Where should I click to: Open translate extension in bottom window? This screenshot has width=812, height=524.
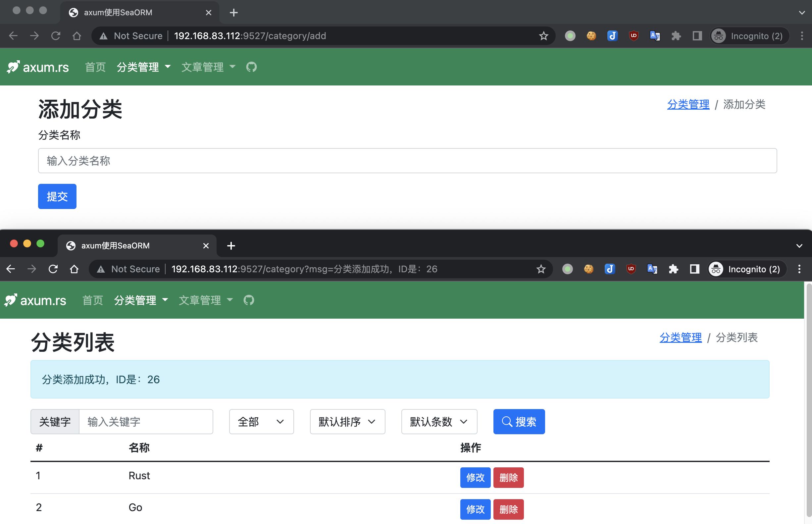(x=652, y=269)
